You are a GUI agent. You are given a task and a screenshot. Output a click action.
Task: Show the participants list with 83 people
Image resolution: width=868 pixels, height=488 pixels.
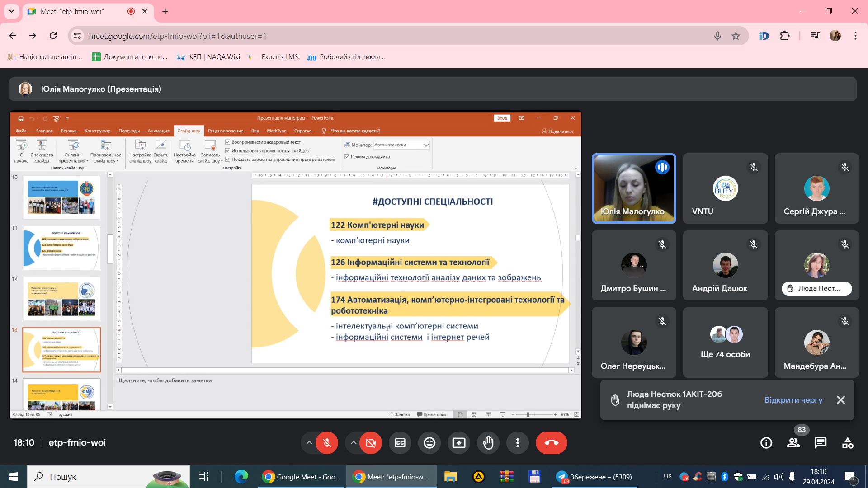(x=793, y=443)
